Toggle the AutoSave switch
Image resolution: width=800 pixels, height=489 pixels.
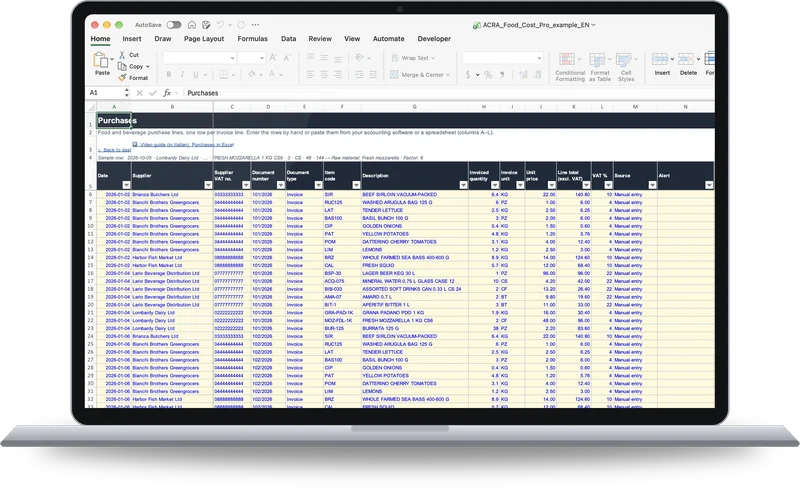coord(173,25)
